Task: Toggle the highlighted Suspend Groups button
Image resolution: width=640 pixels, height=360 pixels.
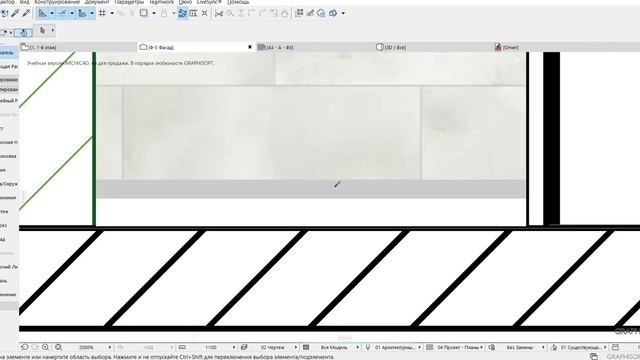Action: [182, 13]
